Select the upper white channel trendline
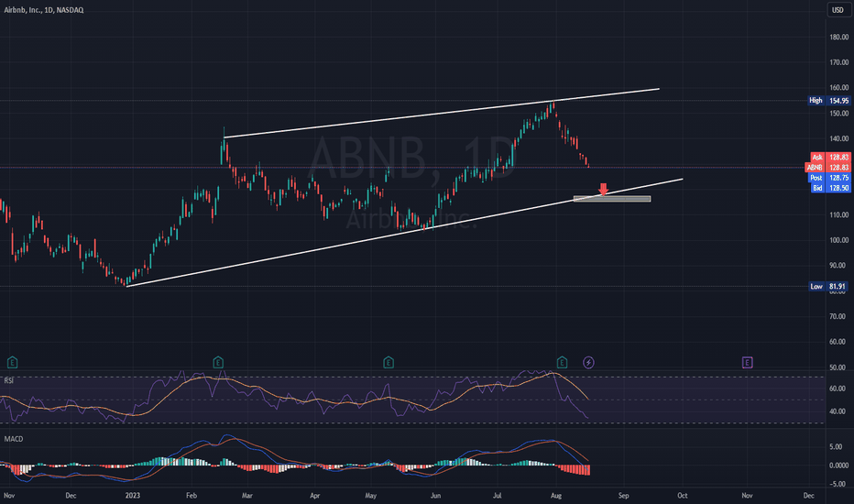Screen dimensions: 854x504 click(x=441, y=113)
